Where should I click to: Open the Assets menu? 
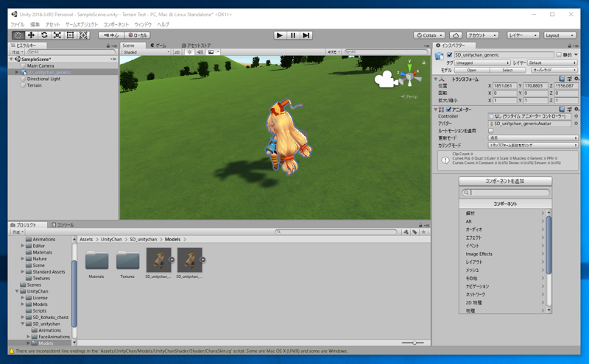click(52, 24)
